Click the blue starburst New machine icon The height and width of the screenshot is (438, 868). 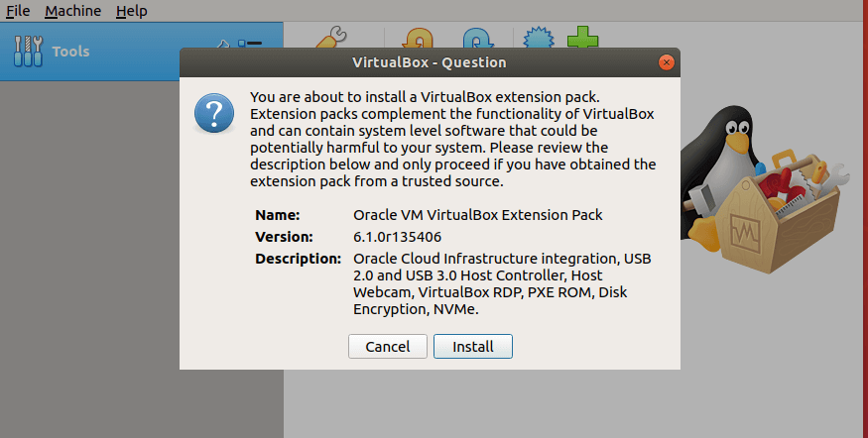coord(539,38)
